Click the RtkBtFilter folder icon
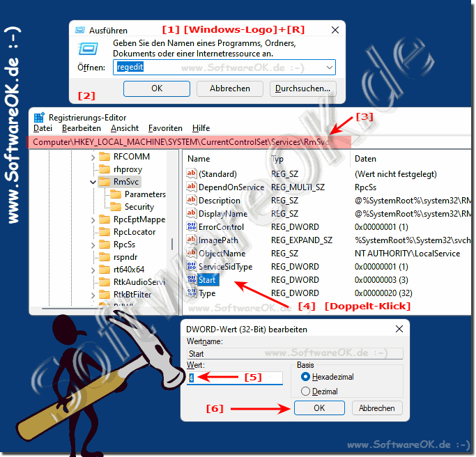Viewport: 476px width, 457px height. point(105,295)
